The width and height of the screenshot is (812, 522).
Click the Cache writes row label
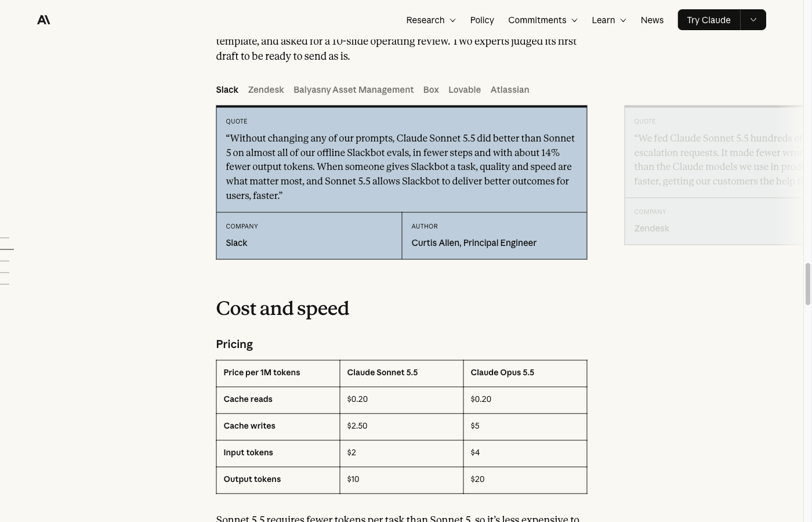(x=249, y=426)
